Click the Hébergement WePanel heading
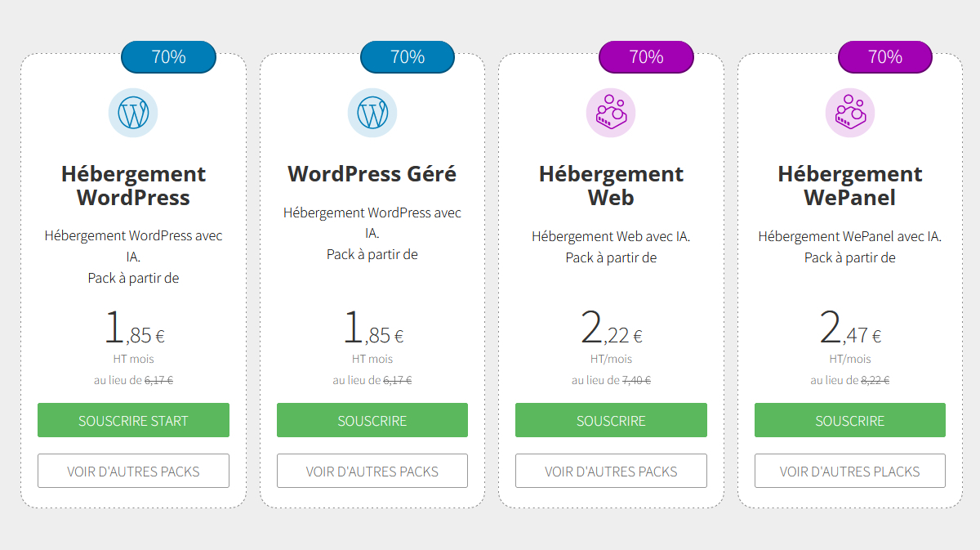 (850, 186)
